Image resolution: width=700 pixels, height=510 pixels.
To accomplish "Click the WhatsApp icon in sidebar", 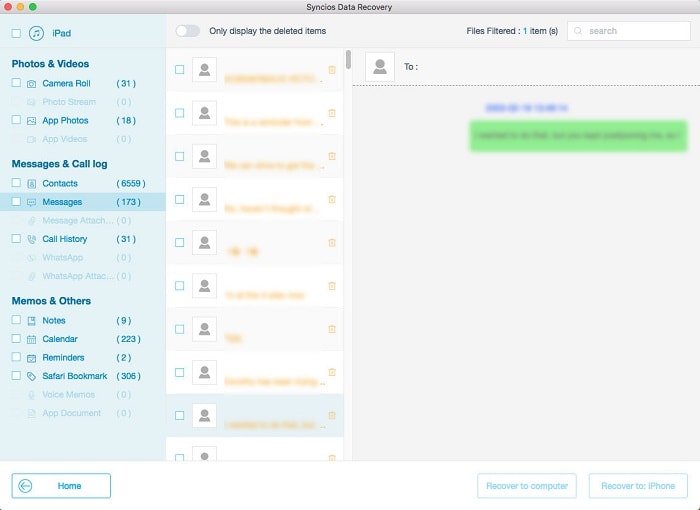I will (x=31, y=258).
